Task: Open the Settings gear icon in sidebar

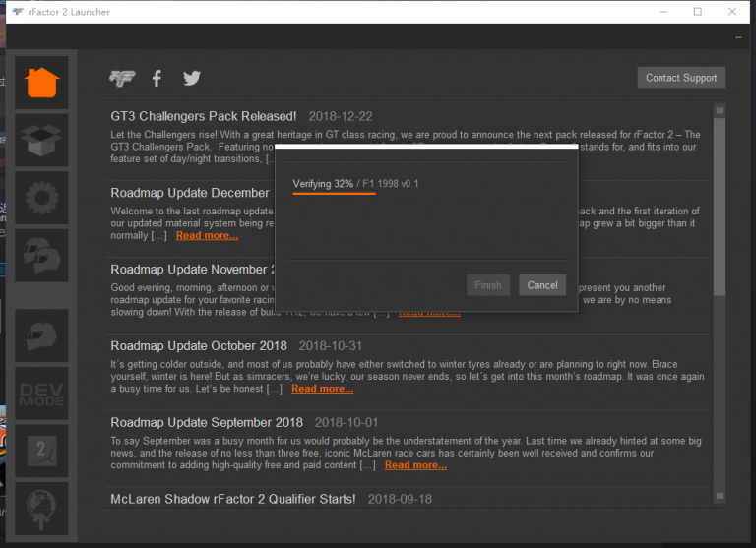Action: point(41,198)
